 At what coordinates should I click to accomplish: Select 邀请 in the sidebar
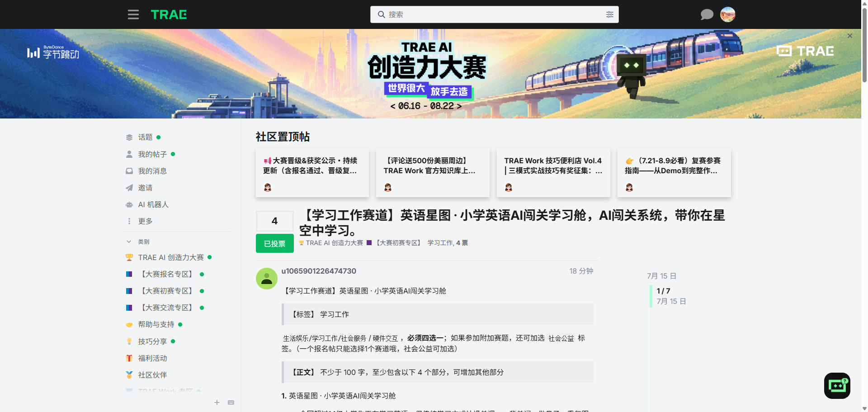tap(145, 188)
